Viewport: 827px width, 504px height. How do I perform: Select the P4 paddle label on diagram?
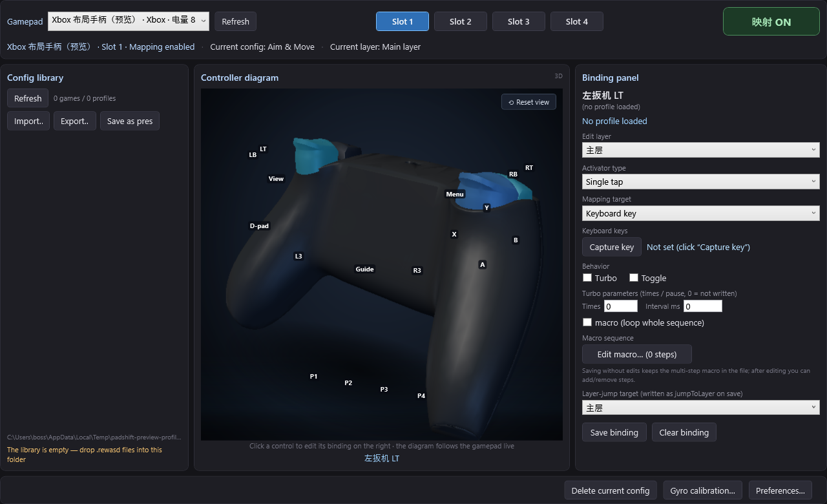click(x=421, y=396)
